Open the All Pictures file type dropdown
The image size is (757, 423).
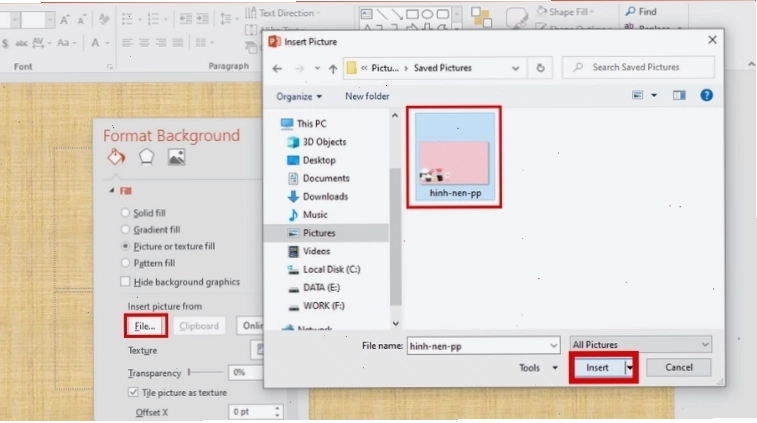[x=640, y=345]
